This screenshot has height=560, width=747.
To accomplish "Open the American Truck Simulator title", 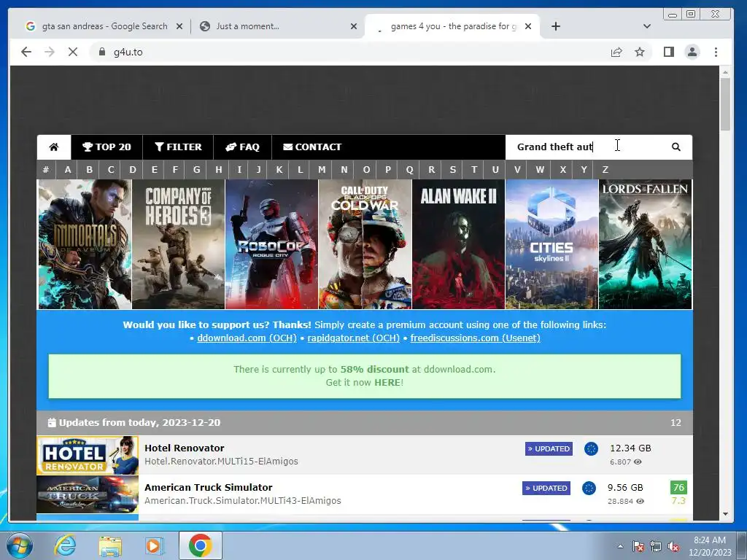I will click(x=208, y=487).
